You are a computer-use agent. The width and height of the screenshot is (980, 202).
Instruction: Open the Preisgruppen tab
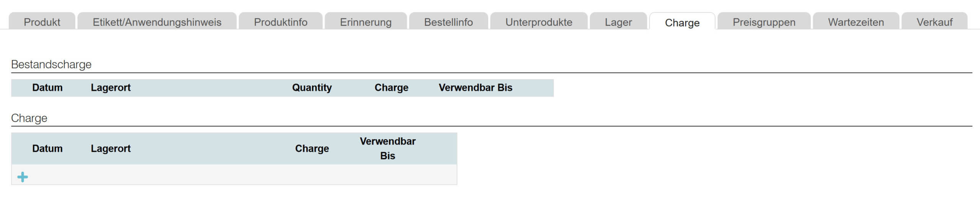764,22
